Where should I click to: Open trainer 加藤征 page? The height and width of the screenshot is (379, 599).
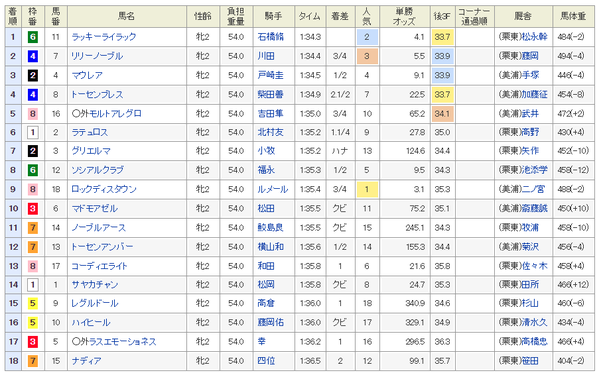tap(534, 94)
